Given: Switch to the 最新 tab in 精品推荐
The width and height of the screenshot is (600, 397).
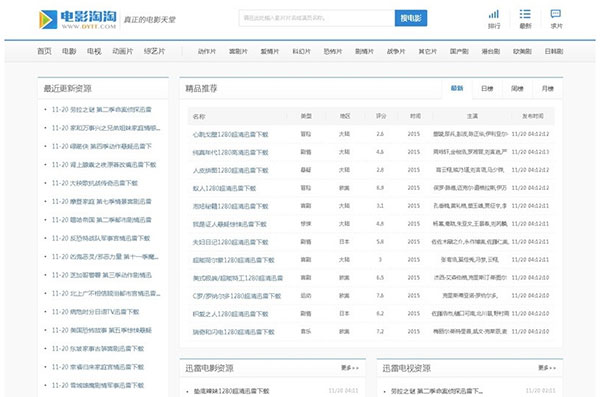Looking at the screenshot, I should 457,88.
